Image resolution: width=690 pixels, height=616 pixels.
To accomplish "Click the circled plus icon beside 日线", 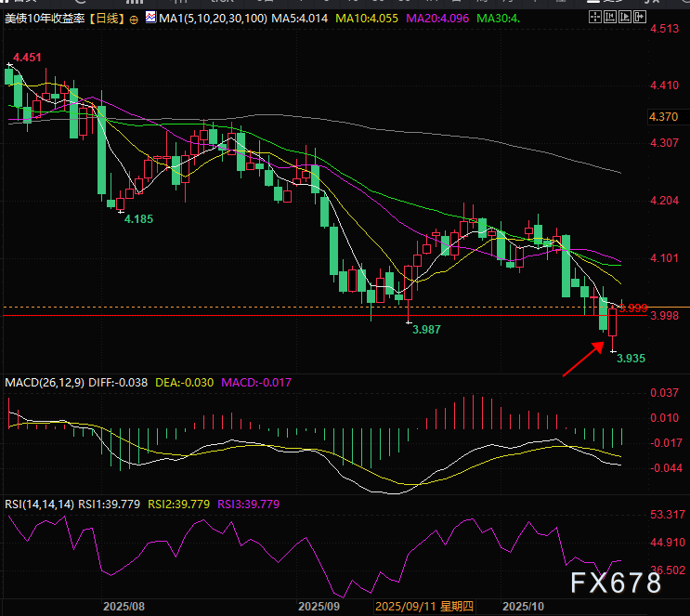I will (136, 20).
